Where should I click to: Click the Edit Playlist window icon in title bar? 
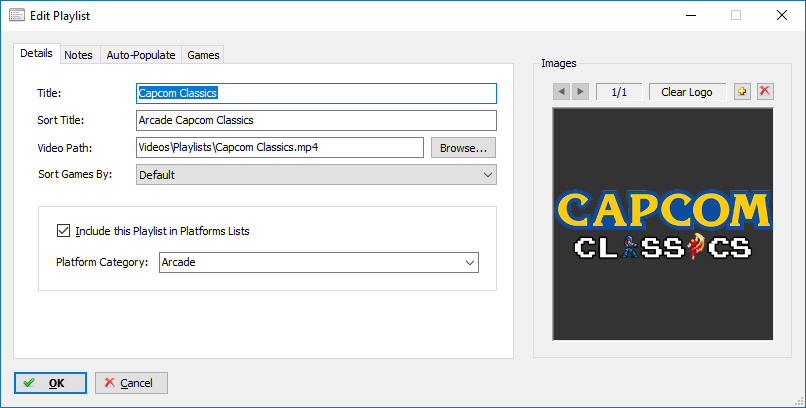click(17, 15)
